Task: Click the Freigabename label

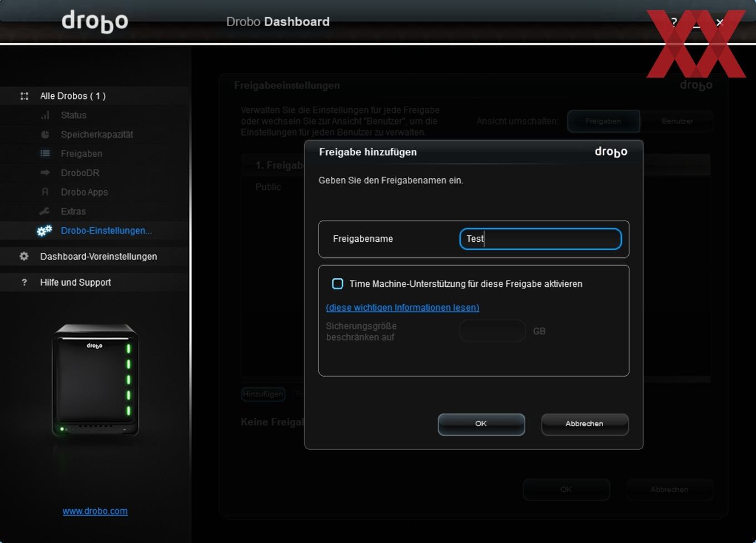Action: [363, 239]
